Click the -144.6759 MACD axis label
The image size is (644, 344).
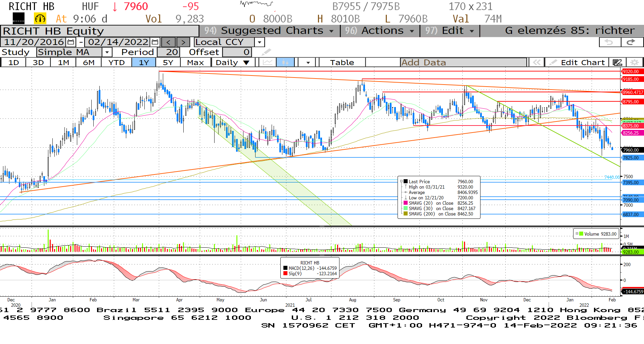tap(633, 292)
